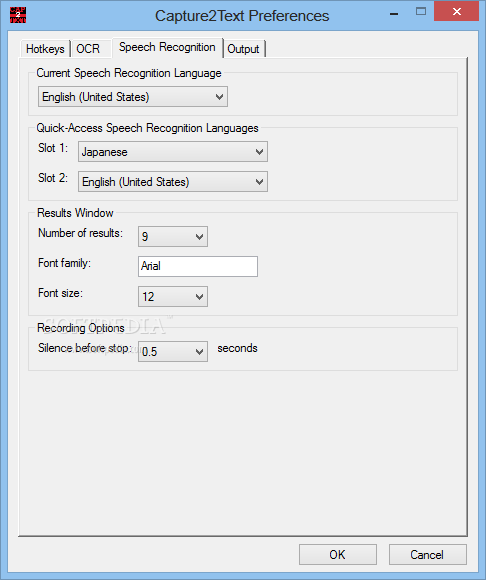The image size is (486, 580).
Task: Go to the Output tab
Action: 244,49
